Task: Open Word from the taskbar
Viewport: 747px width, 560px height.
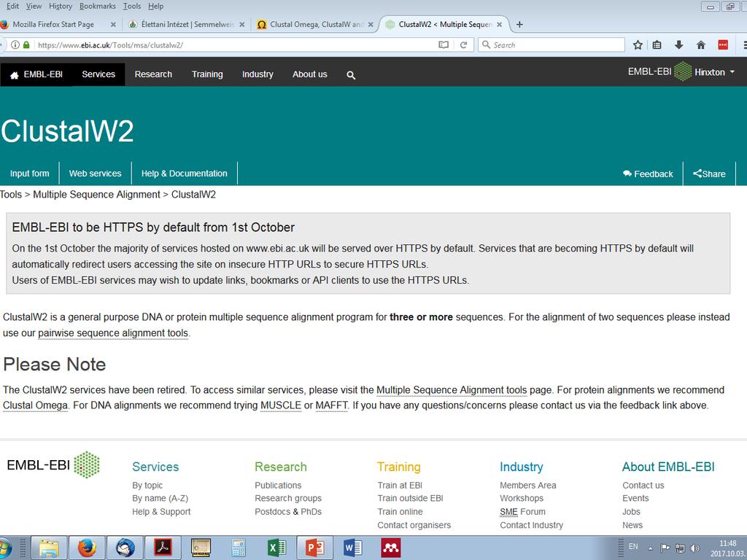Action: [353, 548]
